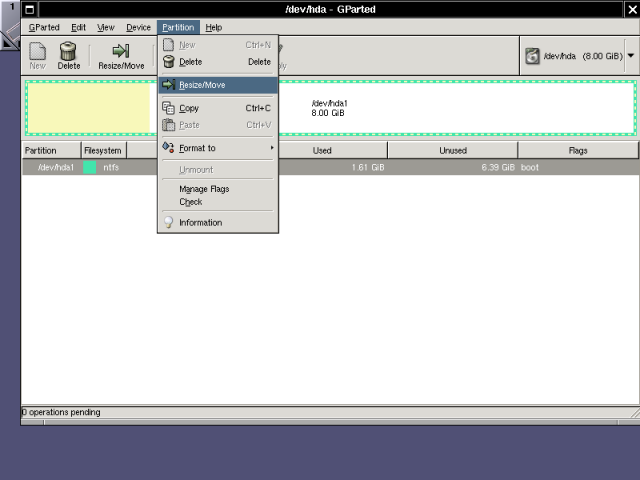This screenshot has width=640, height=480.
Task: Click the Format to icon in the menu
Action: [168, 147]
